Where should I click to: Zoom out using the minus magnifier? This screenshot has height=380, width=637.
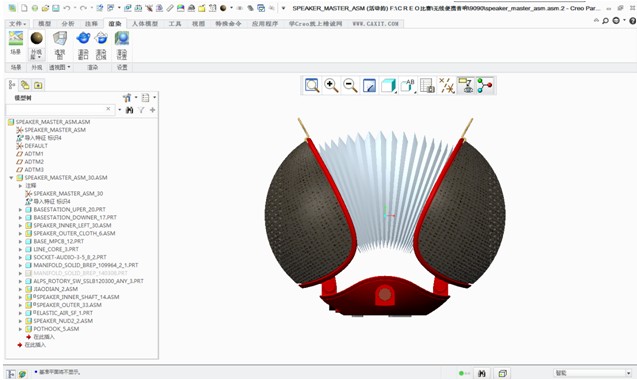(350, 86)
